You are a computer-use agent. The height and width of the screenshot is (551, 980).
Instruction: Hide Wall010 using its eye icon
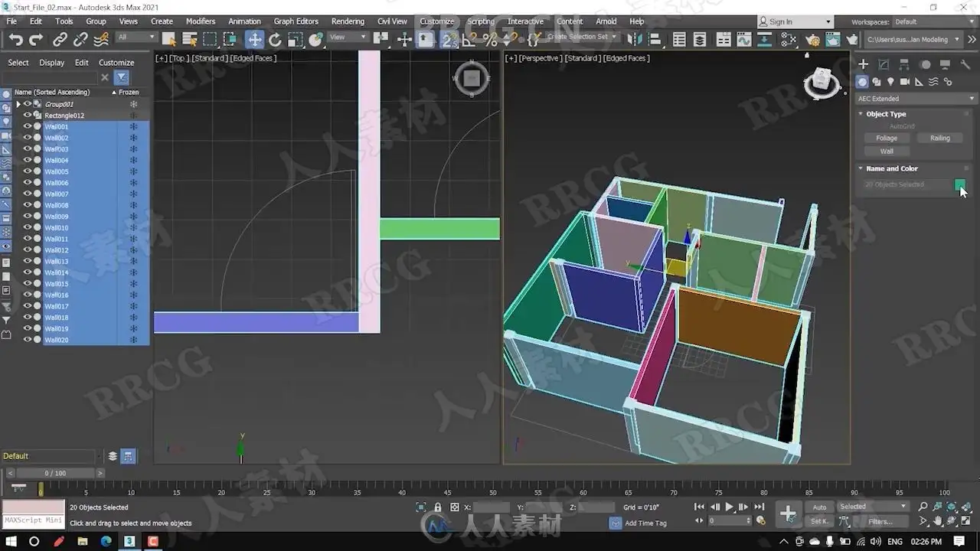[28, 227]
